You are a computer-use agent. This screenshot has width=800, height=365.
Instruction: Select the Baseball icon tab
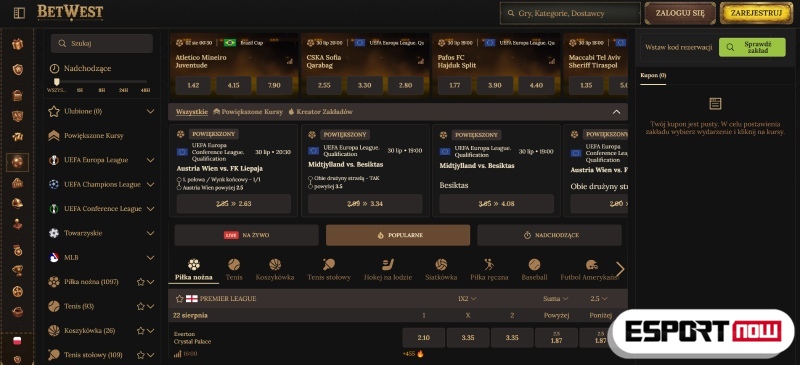[534, 269]
